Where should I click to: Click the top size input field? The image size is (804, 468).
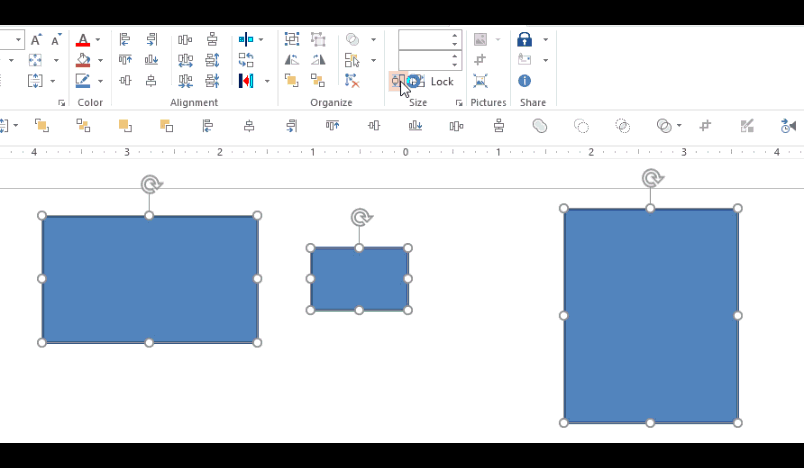click(423, 39)
